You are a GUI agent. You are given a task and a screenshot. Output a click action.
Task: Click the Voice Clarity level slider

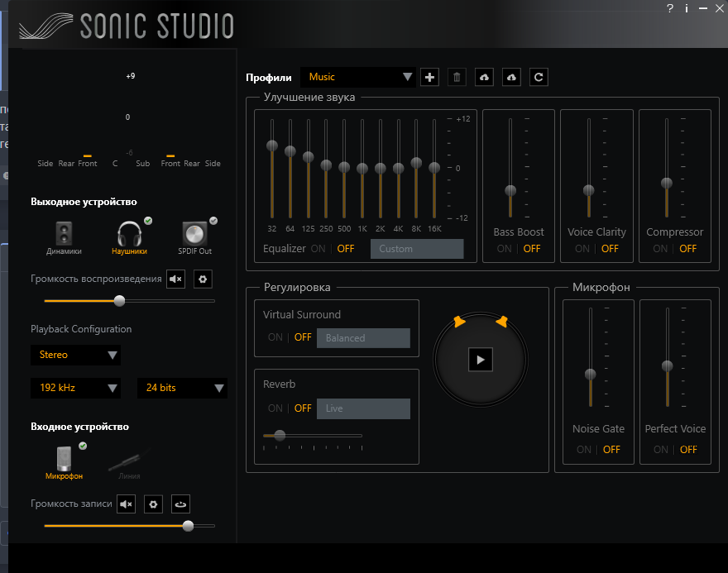coord(589,190)
